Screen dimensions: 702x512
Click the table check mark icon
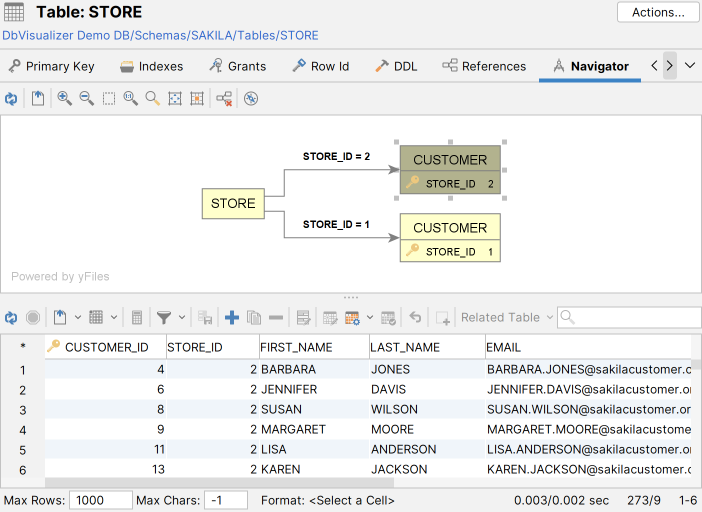pos(388,318)
